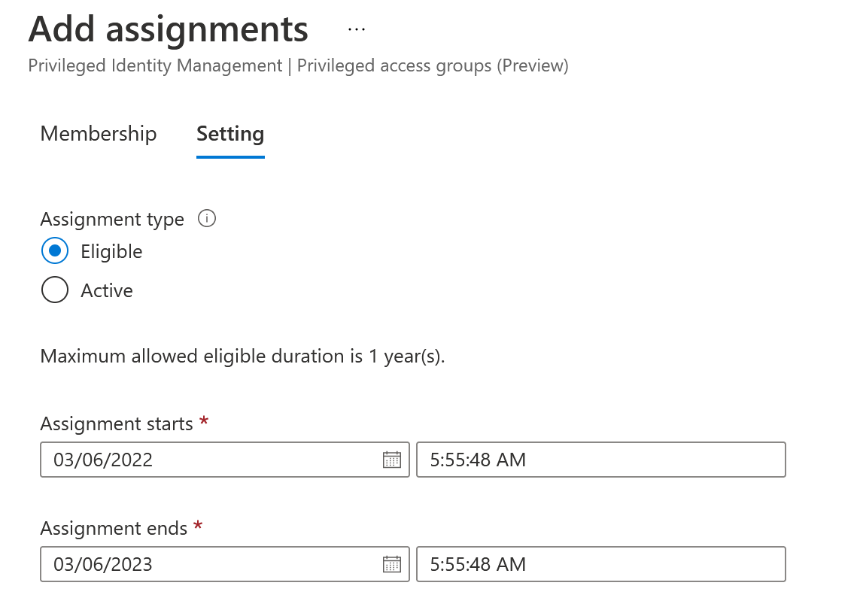The width and height of the screenshot is (857, 616).
Task: Click the Assignment type info icon
Action: pyautogui.click(x=207, y=219)
